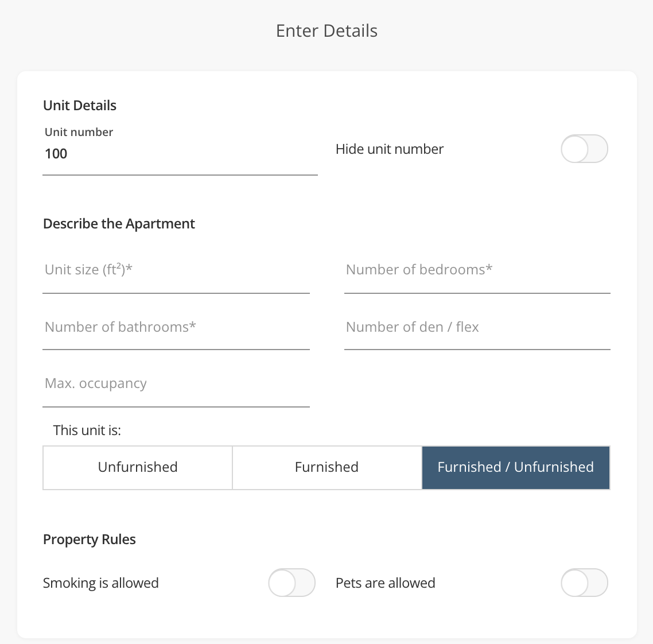The height and width of the screenshot is (644, 653).
Task: Click the This unit is label
Action: pyautogui.click(x=87, y=430)
